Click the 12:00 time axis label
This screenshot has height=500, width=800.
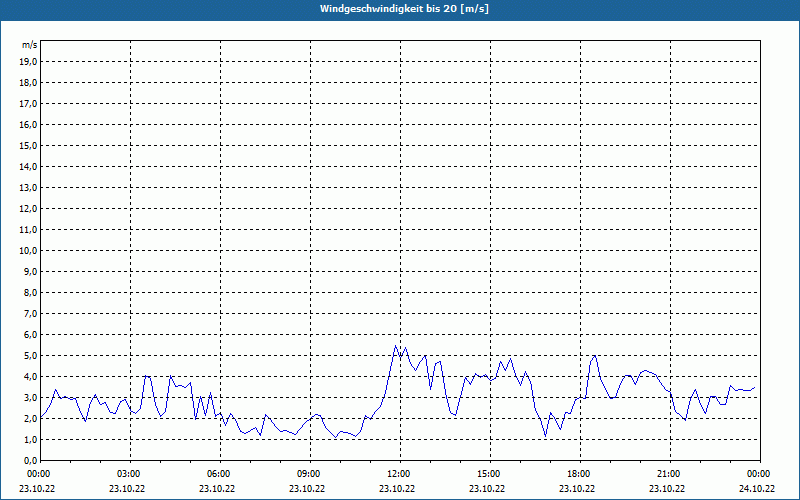397,474
